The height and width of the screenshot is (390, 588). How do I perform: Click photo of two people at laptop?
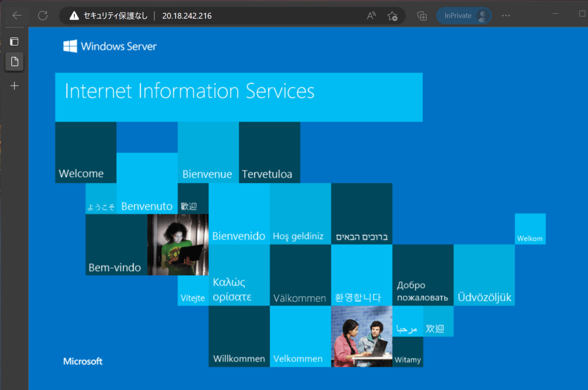point(362,337)
